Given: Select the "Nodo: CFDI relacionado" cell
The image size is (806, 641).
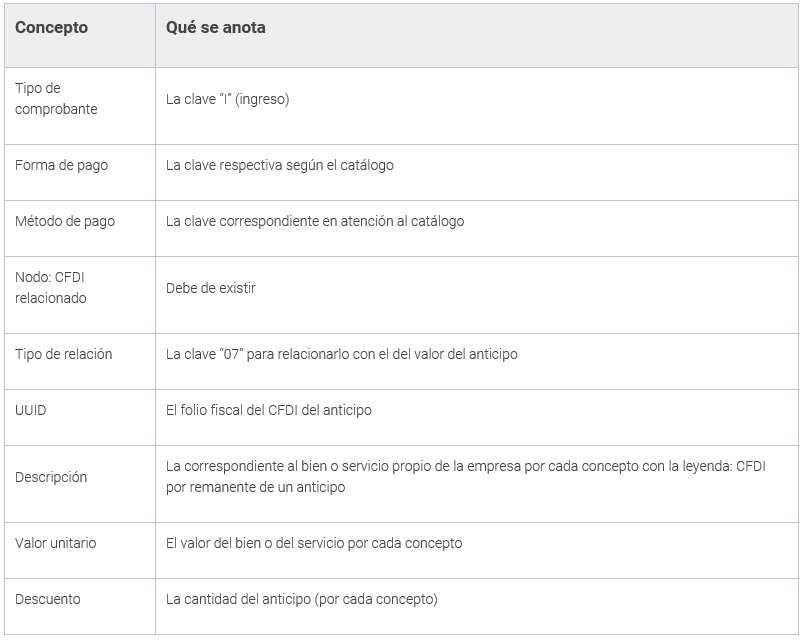Looking at the screenshot, I should coord(52,288).
